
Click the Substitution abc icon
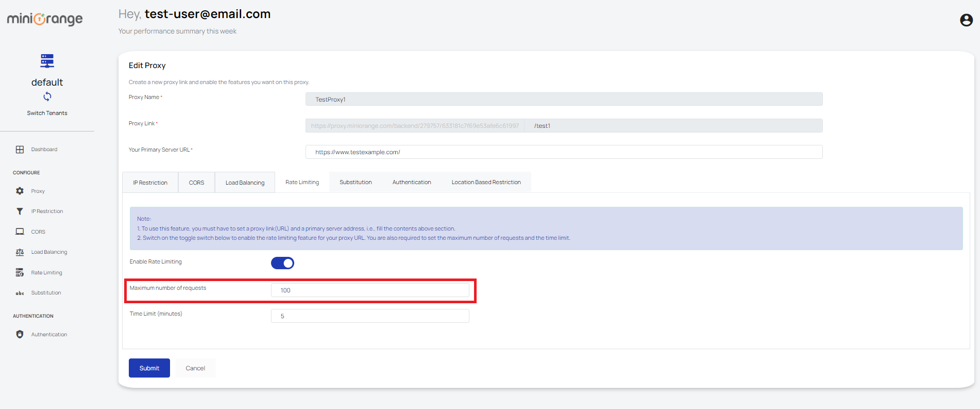pos(20,293)
